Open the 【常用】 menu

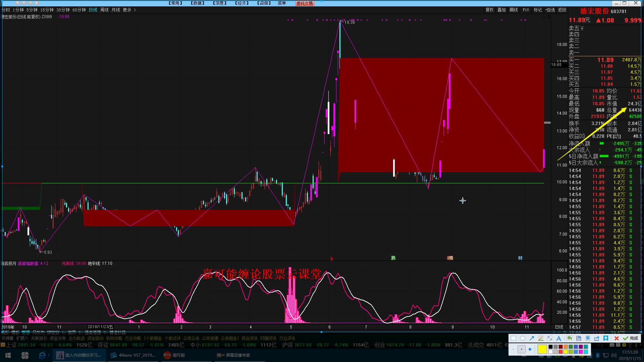(x=175, y=3)
